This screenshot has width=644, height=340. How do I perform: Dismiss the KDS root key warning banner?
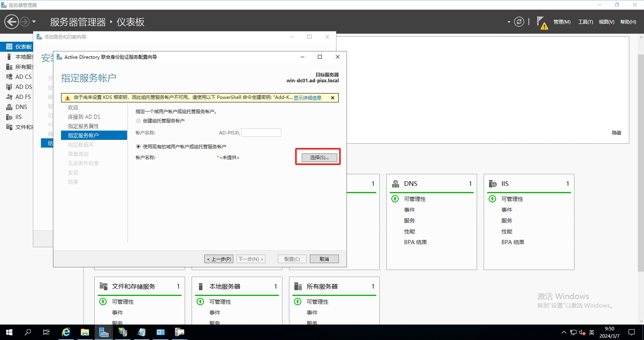333,98
